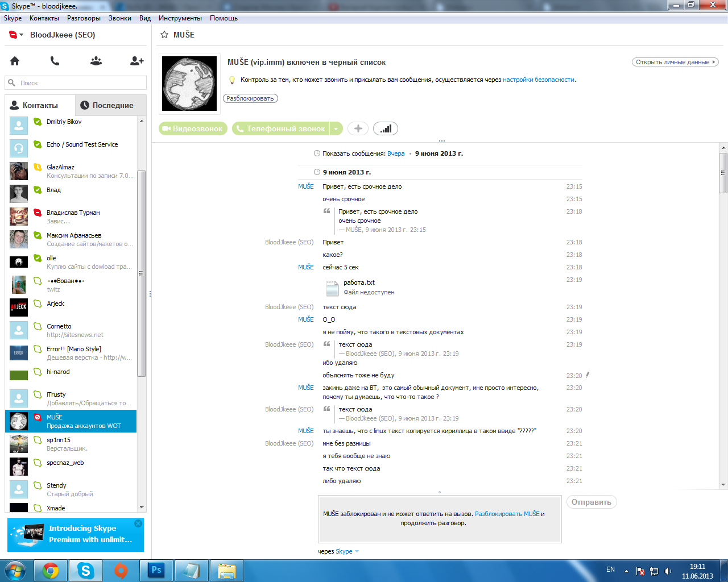This screenshot has width=728, height=582.
Task: Open Skype taskbar icon
Action: click(86, 571)
